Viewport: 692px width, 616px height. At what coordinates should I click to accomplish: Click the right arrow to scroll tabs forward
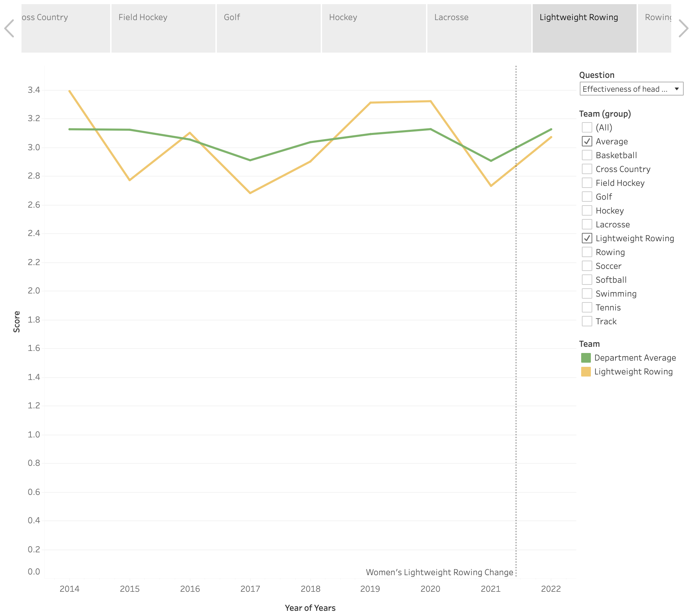tap(683, 28)
